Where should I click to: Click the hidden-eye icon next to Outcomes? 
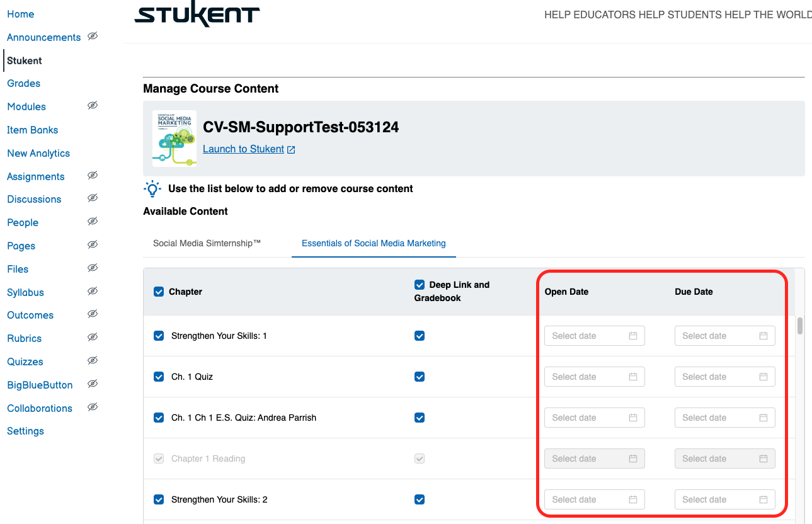point(93,314)
